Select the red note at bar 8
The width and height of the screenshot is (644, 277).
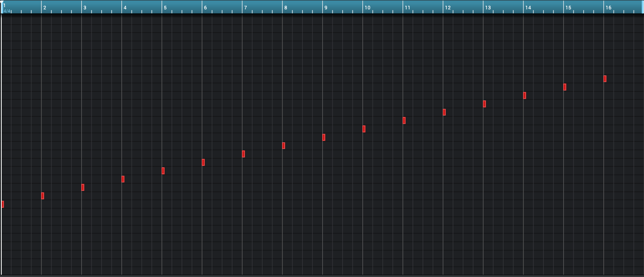click(x=284, y=146)
